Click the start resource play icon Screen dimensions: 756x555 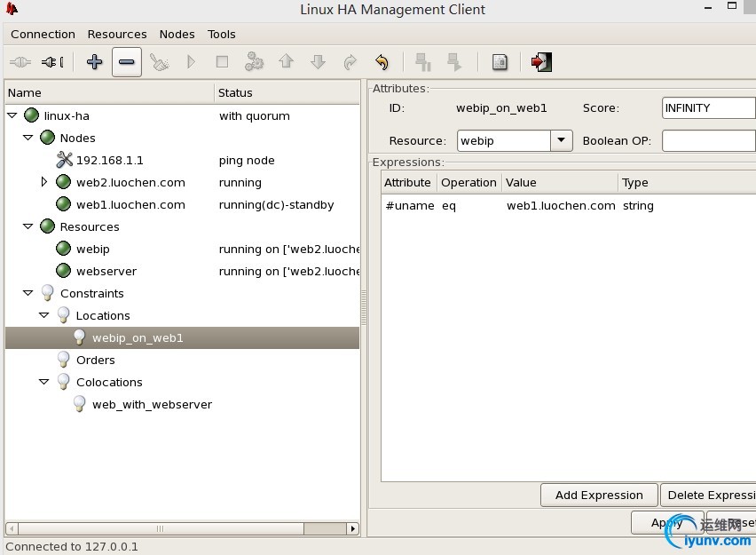pos(191,62)
